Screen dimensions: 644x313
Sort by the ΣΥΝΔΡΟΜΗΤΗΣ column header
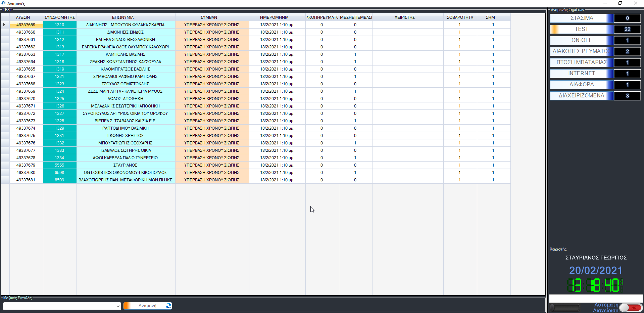coord(60,17)
